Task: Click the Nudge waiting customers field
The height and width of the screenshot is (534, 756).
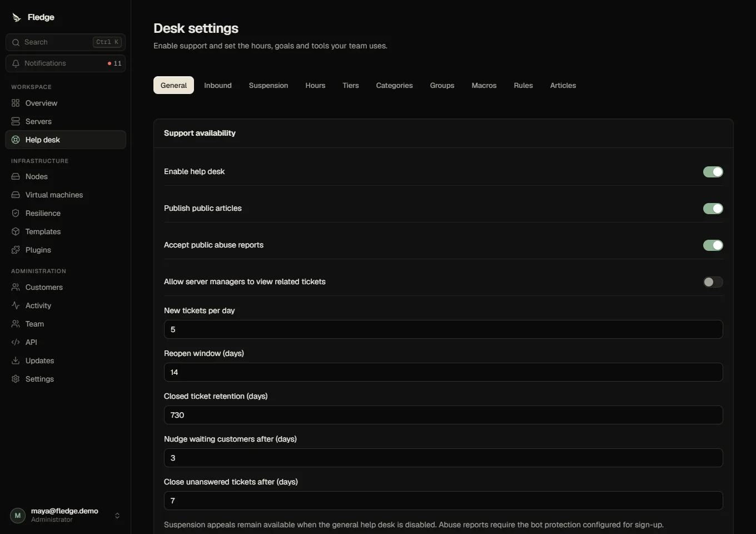Action: click(x=444, y=458)
